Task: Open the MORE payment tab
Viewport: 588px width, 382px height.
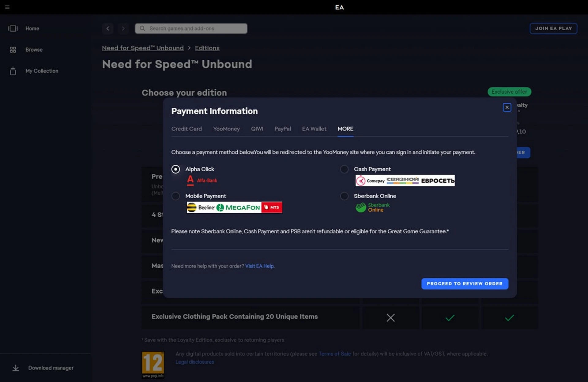Action: click(345, 129)
